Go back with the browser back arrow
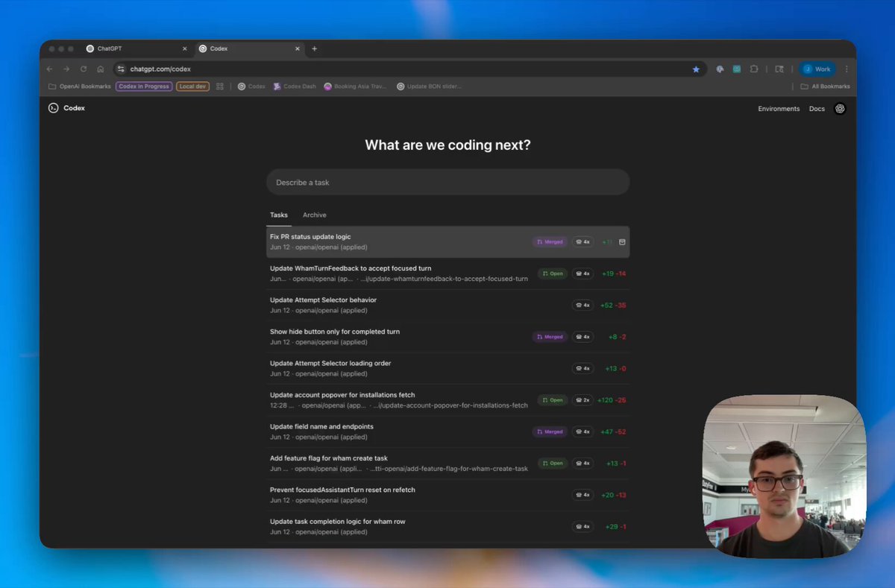The height and width of the screenshot is (588, 895). tap(50, 69)
